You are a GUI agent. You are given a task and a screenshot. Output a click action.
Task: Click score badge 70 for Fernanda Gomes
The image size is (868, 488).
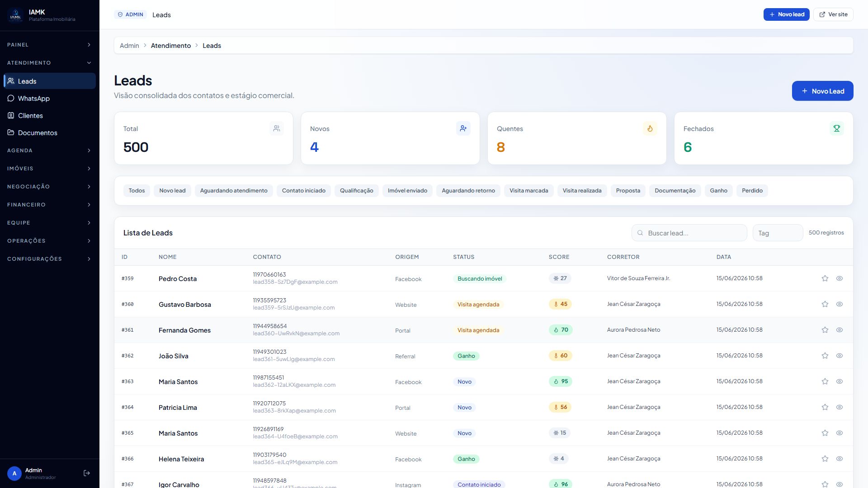(x=561, y=330)
